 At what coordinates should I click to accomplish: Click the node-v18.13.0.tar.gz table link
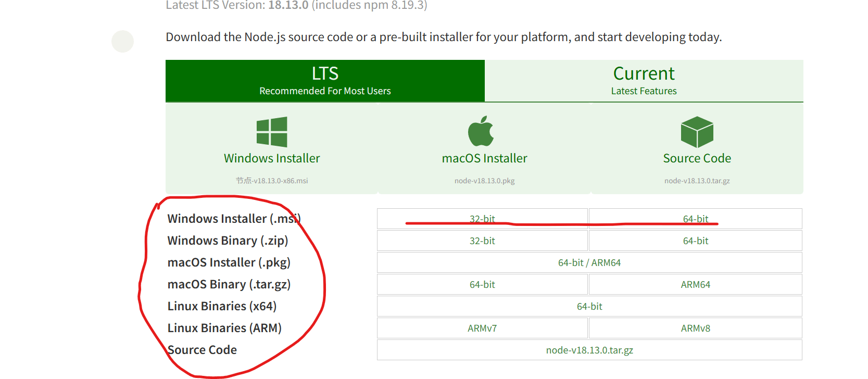click(x=589, y=350)
